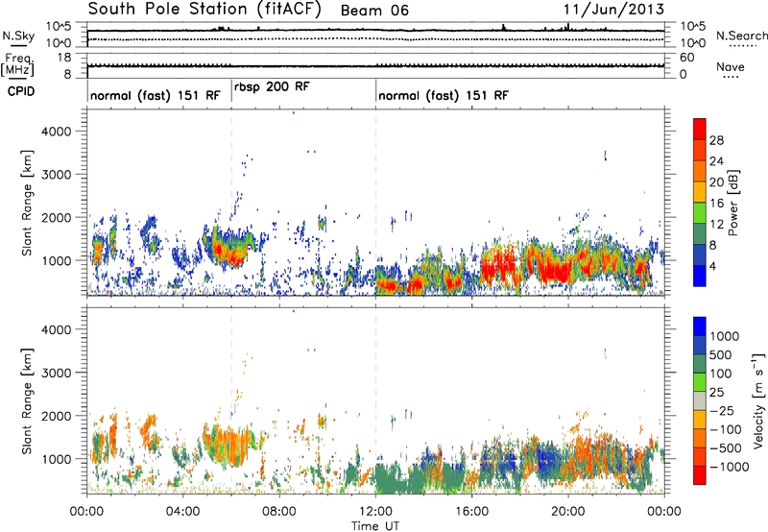This screenshot has height=532, width=768.
Task: Click the velocity panel 'Slant Range [km]' label
Action: point(27,400)
